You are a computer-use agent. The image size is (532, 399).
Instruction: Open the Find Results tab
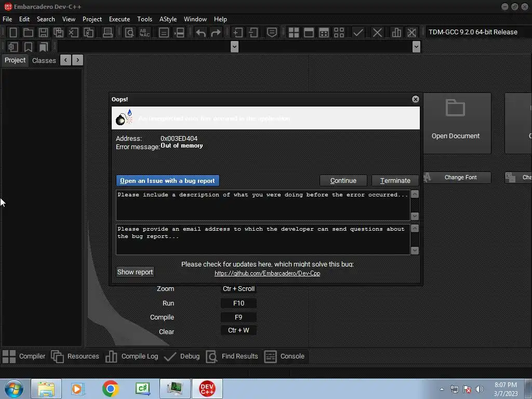pyautogui.click(x=232, y=356)
